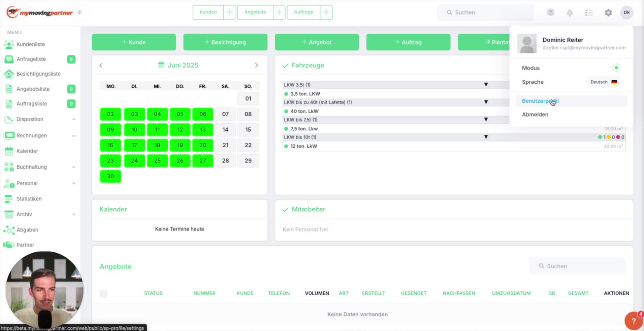644x331 pixels.
Task: Open notifications bell icon
Action: pos(570,13)
